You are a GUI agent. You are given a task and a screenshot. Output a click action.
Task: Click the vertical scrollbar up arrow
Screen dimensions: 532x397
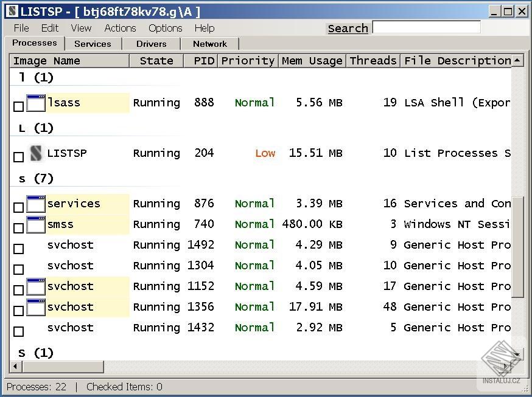click(517, 60)
